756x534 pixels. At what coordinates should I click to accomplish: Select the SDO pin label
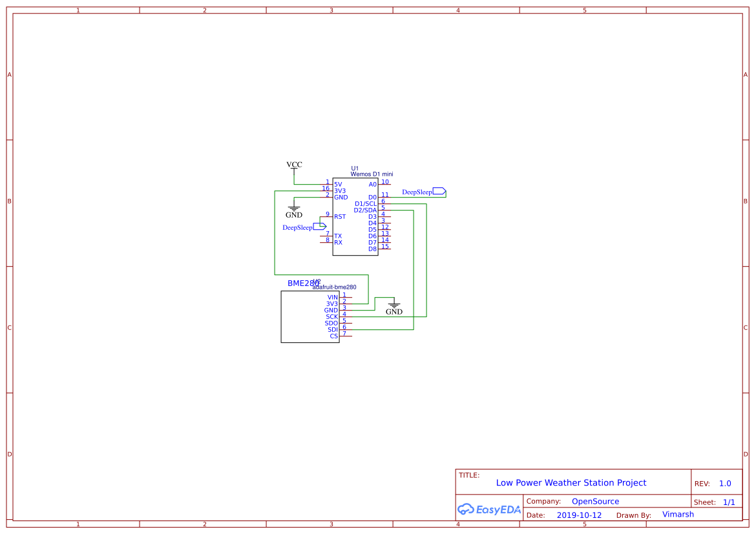(331, 323)
